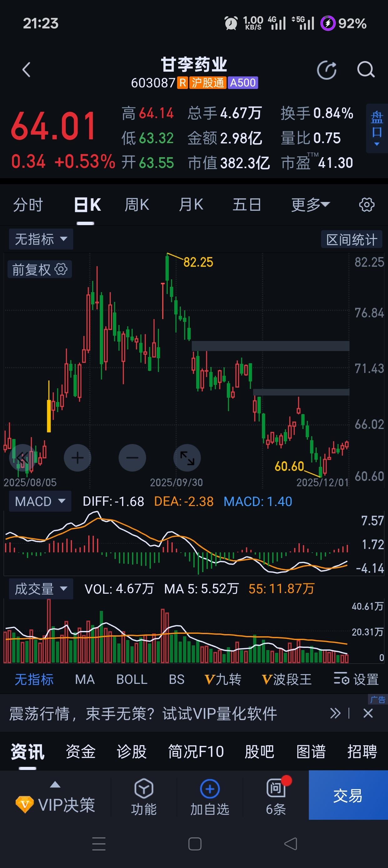This screenshot has width=388, height=868.
Task: Open 简况F10 tab
Action: 196,752
